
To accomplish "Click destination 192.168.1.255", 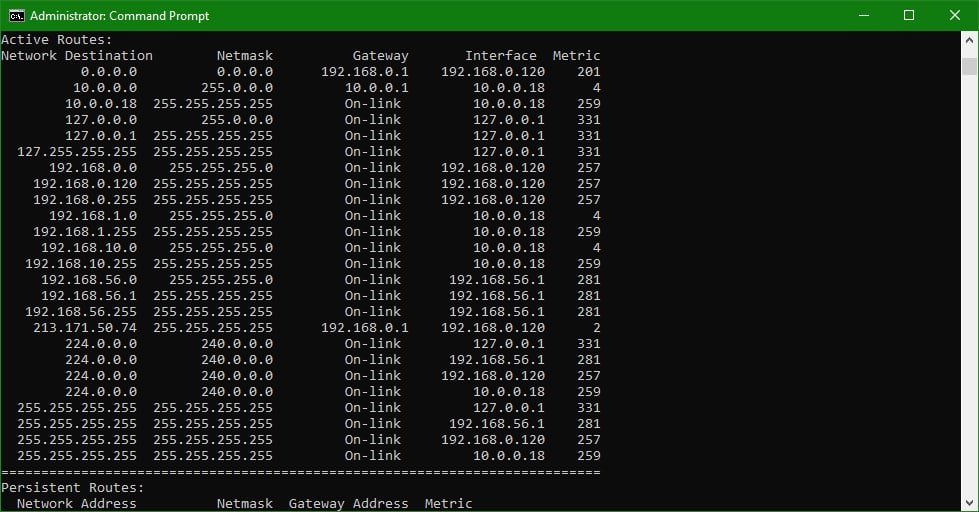I will pos(85,232).
